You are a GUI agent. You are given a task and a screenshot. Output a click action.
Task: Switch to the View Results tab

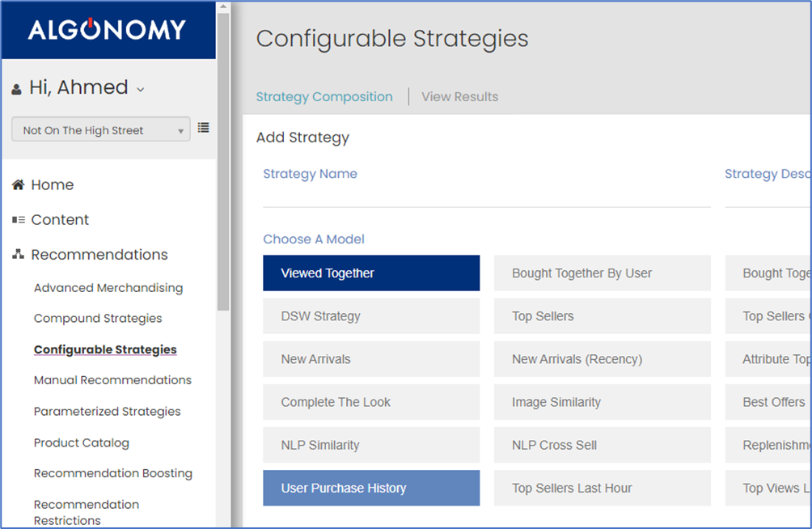(459, 97)
